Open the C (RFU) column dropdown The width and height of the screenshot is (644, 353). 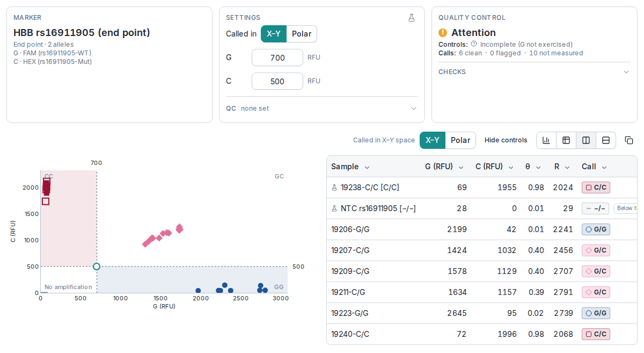[x=511, y=167]
